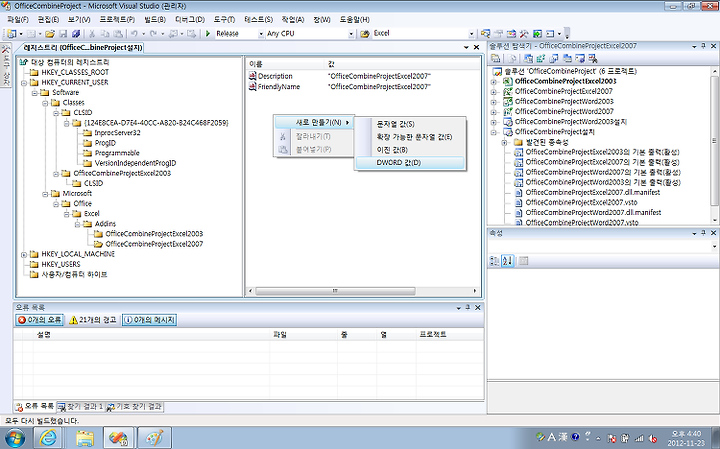720x449 pixels.
Task: Open the Registry Editor icon
Action: pyautogui.click(x=541, y=58)
